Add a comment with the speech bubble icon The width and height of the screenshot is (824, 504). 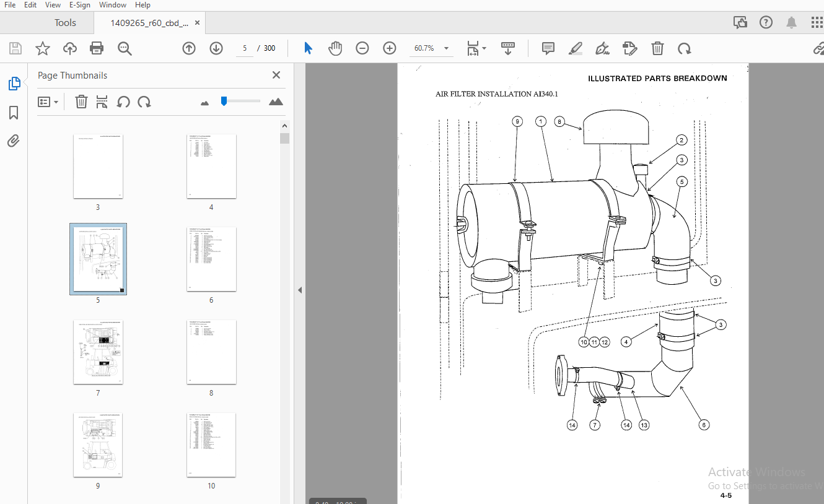pos(548,48)
